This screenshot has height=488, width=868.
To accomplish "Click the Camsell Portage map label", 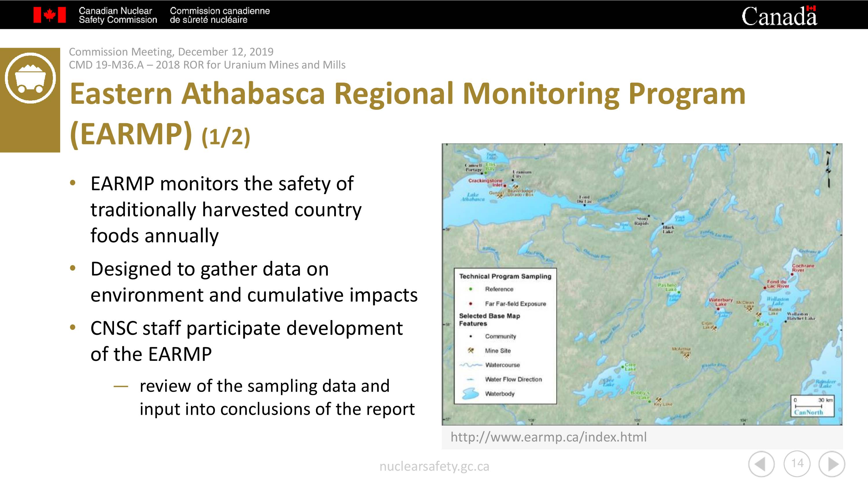I will [473, 167].
